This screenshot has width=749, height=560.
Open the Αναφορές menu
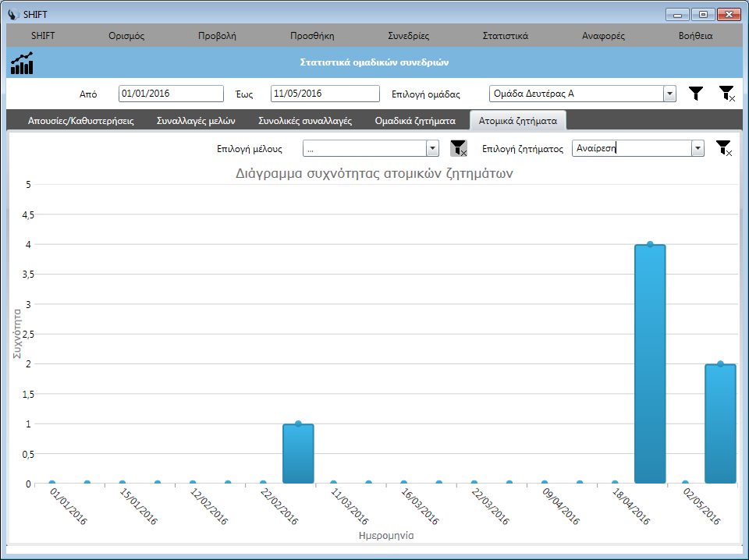click(x=603, y=36)
